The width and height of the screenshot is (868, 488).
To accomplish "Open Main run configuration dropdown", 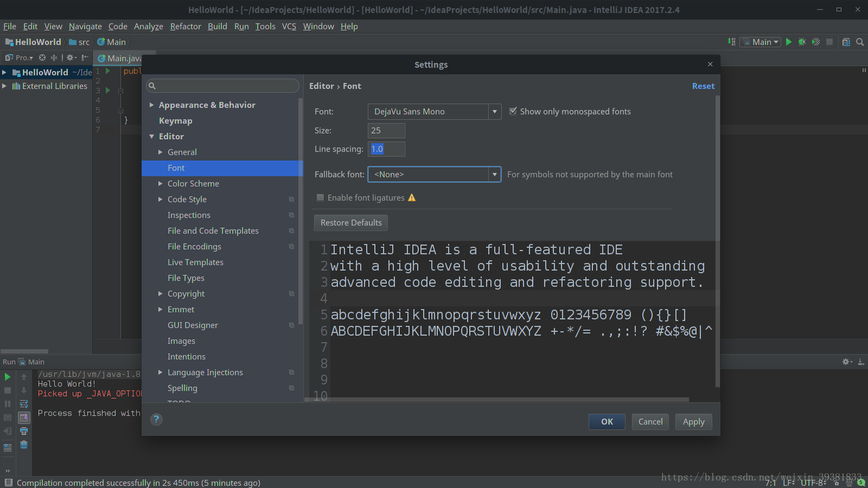I will click(760, 42).
